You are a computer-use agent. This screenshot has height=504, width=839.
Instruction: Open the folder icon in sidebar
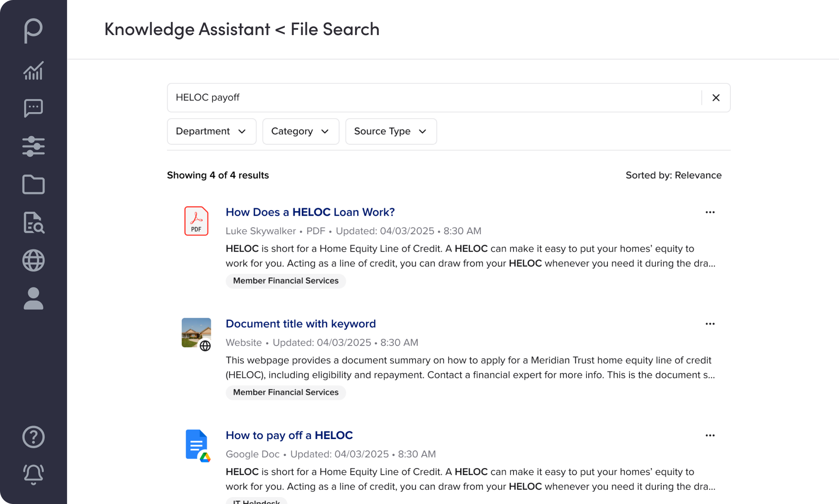33,185
